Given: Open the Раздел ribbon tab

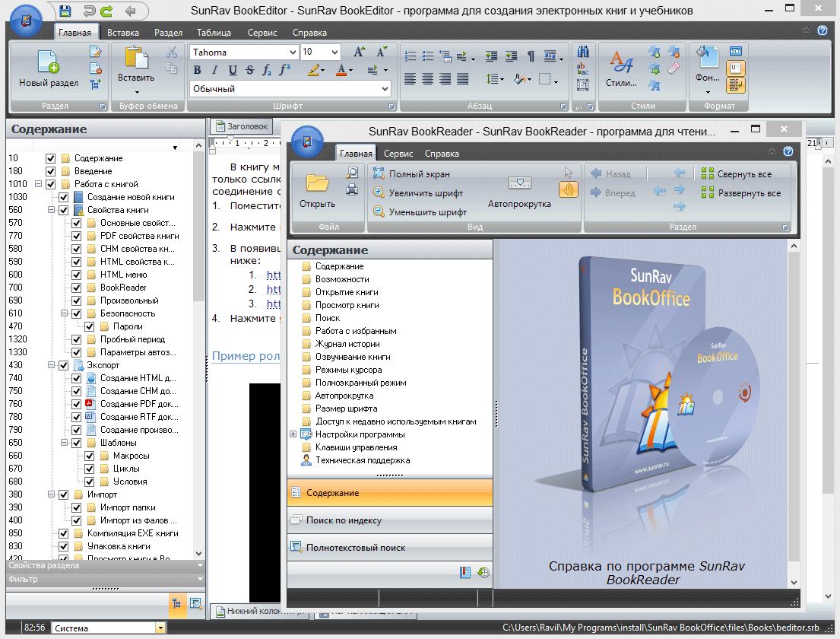Looking at the screenshot, I should (168, 33).
